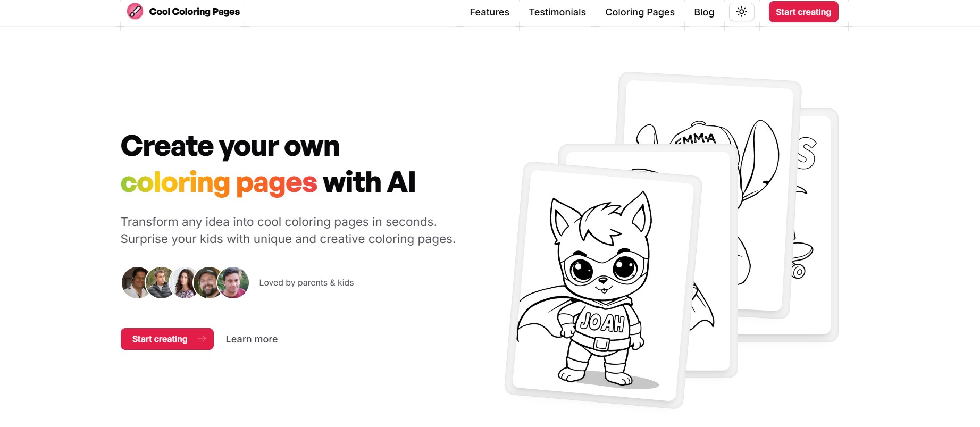Click the Loved by parents & kids text
Image resolution: width=980 pixels, height=427 pixels.
306,283
